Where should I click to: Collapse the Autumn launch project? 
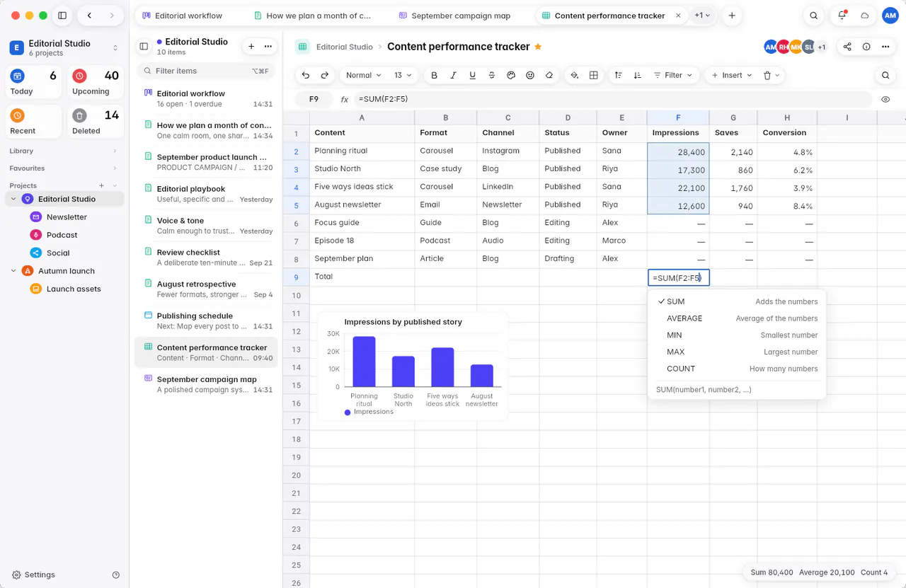pyautogui.click(x=13, y=271)
